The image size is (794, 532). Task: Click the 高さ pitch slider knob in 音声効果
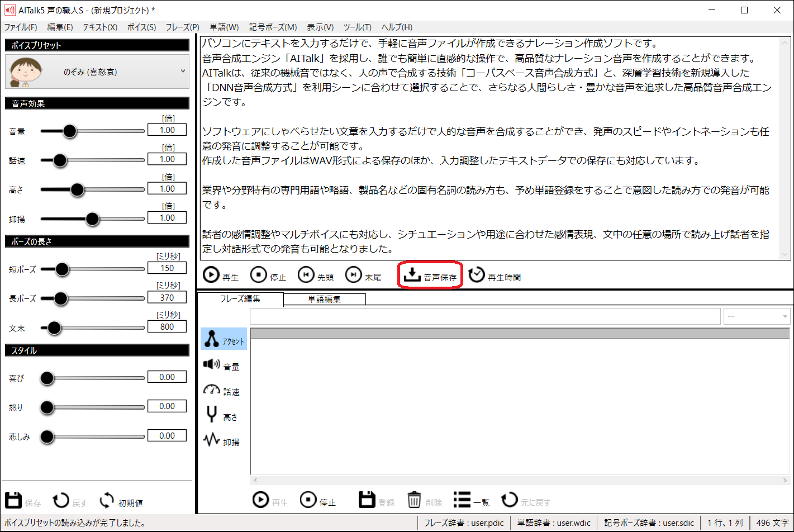click(77, 190)
